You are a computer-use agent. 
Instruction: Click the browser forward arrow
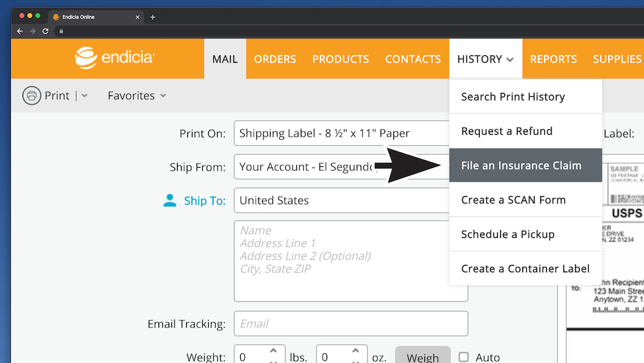pos(32,31)
